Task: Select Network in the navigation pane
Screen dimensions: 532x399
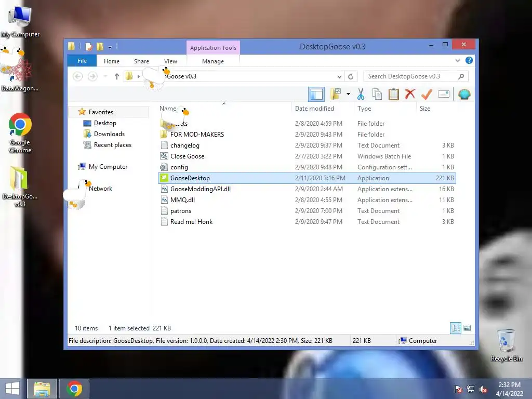Action: click(x=100, y=189)
